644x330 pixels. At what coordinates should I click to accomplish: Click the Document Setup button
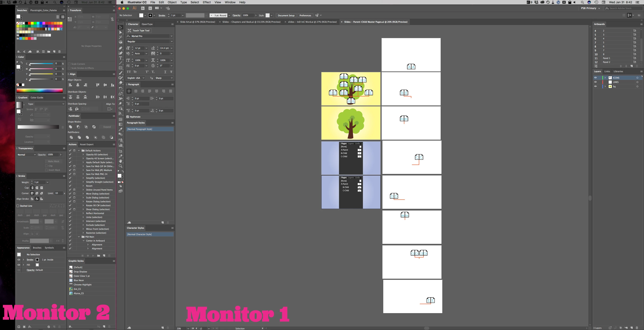[x=286, y=15]
